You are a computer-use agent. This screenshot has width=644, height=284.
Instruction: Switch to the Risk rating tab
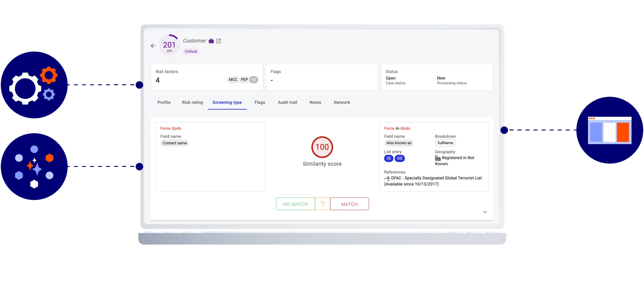[192, 102]
